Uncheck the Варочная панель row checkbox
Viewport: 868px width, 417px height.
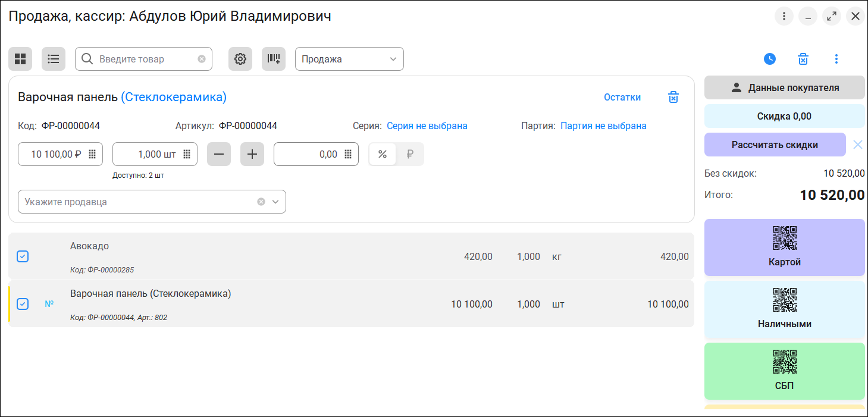23,304
